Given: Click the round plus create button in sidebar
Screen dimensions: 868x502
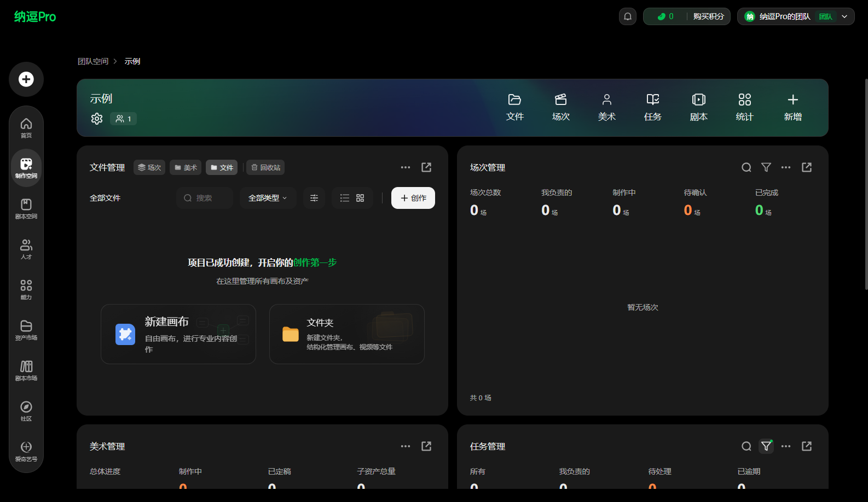Looking at the screenshot, I should 26,79.
